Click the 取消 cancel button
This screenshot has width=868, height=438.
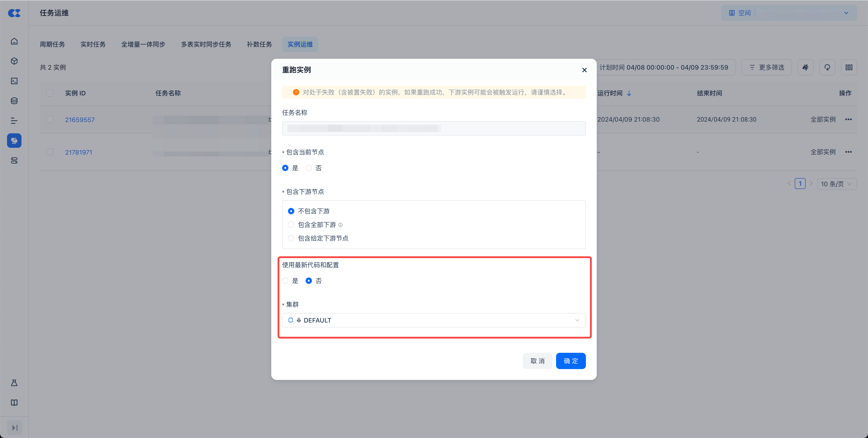click(537, 361)
